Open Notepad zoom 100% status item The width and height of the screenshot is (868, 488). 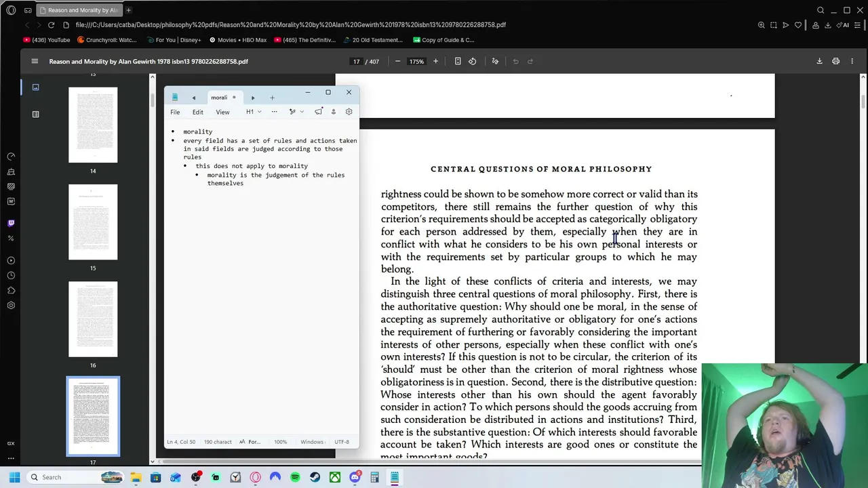click(x=280, y=442)
